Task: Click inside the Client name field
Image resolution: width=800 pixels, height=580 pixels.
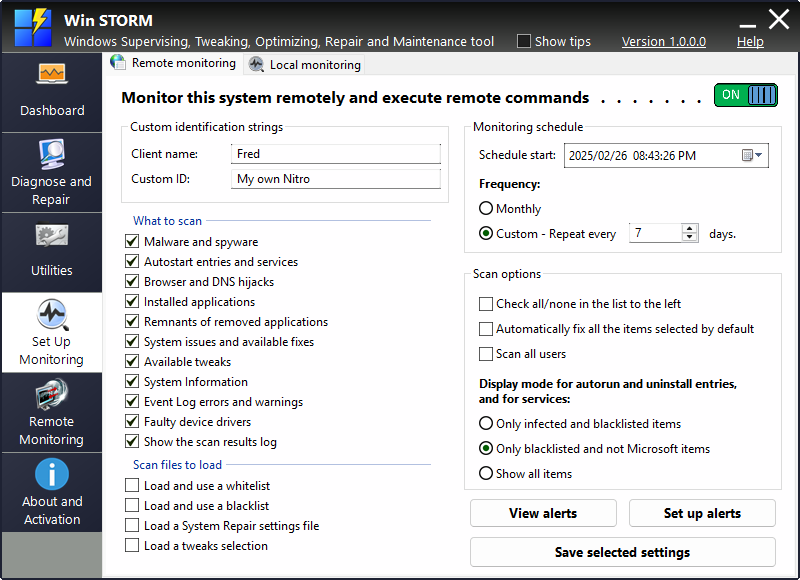Action: pos(335,154)
